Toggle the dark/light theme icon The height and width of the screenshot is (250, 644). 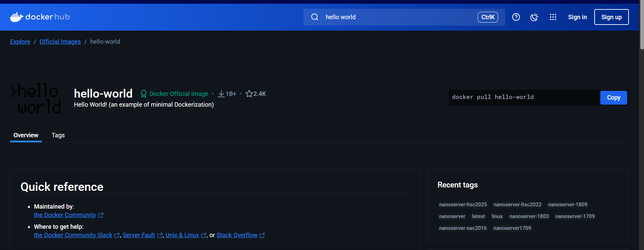(534, 17)
